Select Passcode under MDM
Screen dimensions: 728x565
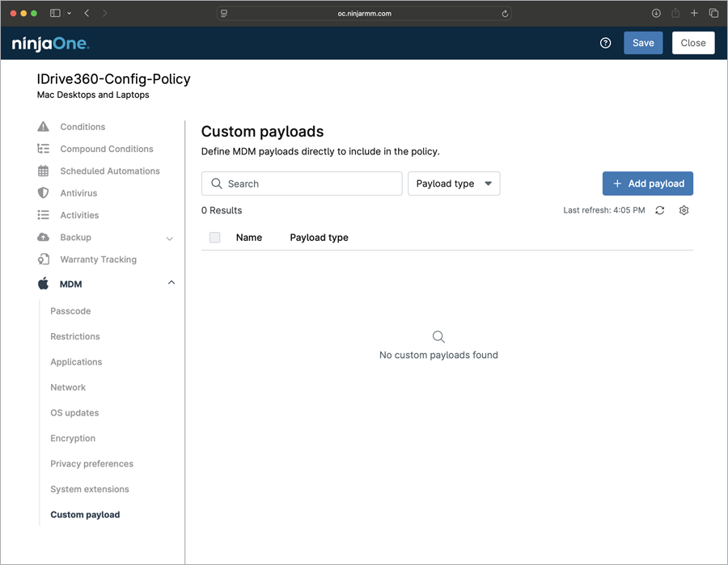(x=70, y=311)
